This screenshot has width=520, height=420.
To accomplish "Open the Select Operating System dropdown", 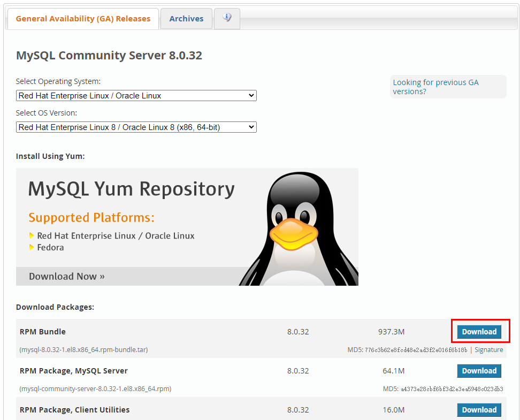I will coord(136,96).
